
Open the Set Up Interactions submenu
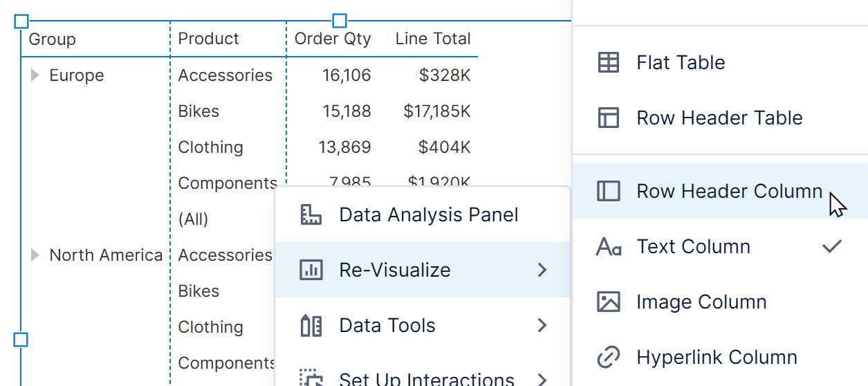click(542, 378)
